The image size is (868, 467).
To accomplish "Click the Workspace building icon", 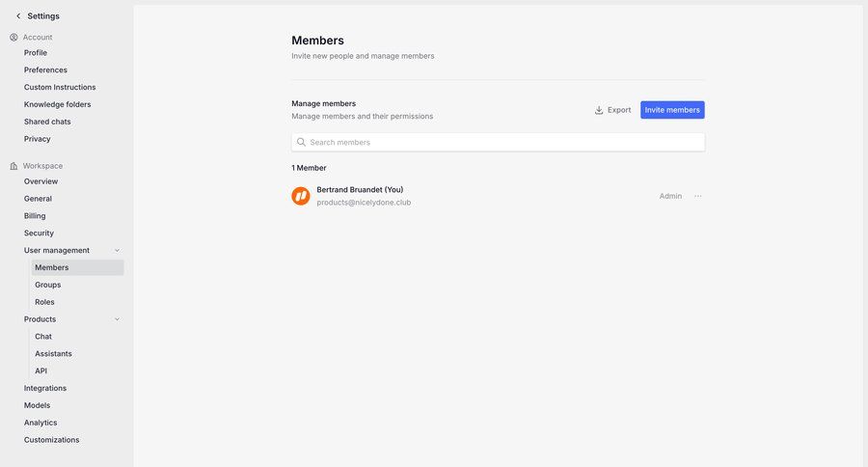I will [x=14, y=166].
